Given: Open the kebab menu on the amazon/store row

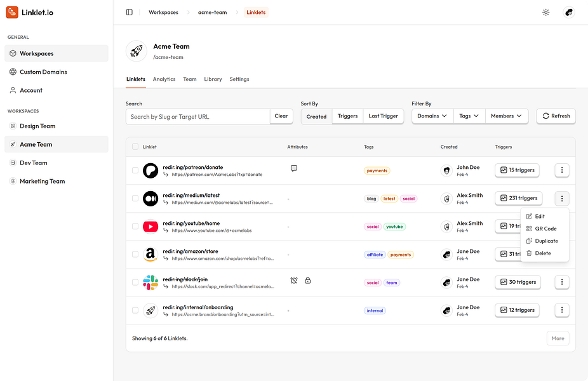Looking at the screenshot, I should point(561,254).
